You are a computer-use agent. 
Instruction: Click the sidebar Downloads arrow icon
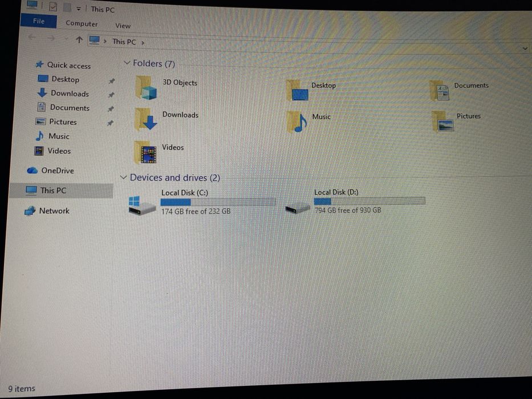coord(42,92)
